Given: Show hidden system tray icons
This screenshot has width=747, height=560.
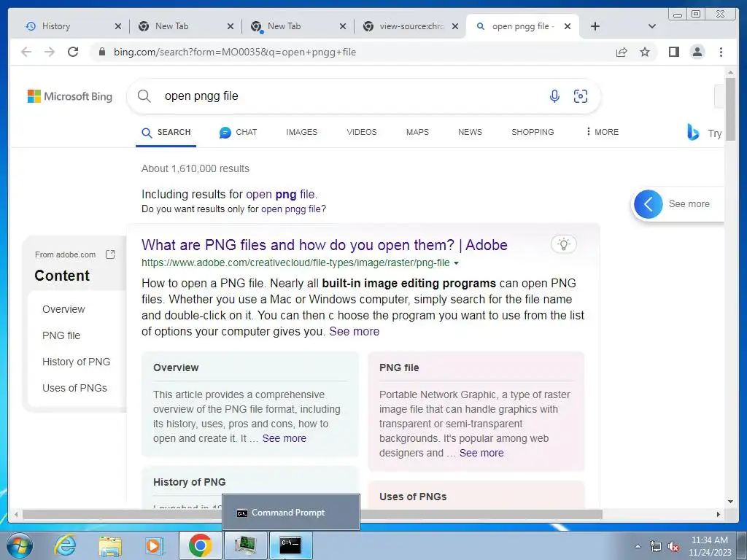Looking at the screenshot, I should (638, 546).
